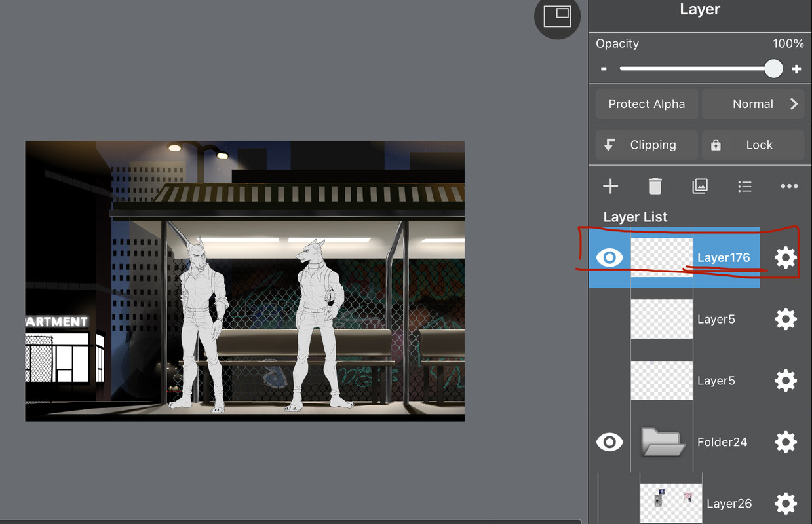Select the Layer176 thumbnail
This screenshot has width=812, height=524.
tap(661, 257)
